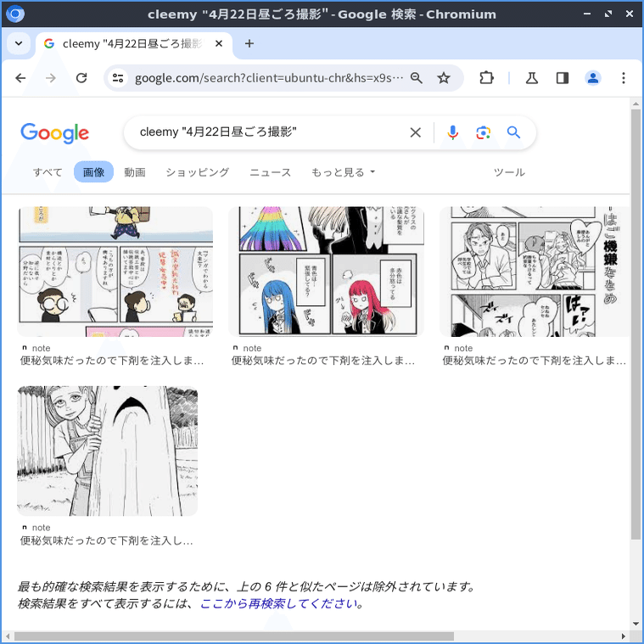Switch to the 動画 tab
The image size is (644, 644).
point(135,172)
